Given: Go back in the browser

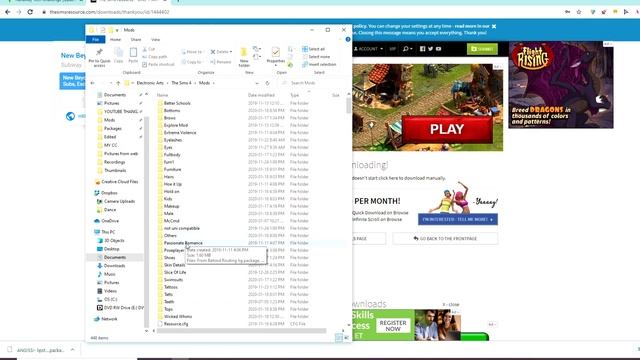Looking at the screenshot, I should click(x=7, y=12).
